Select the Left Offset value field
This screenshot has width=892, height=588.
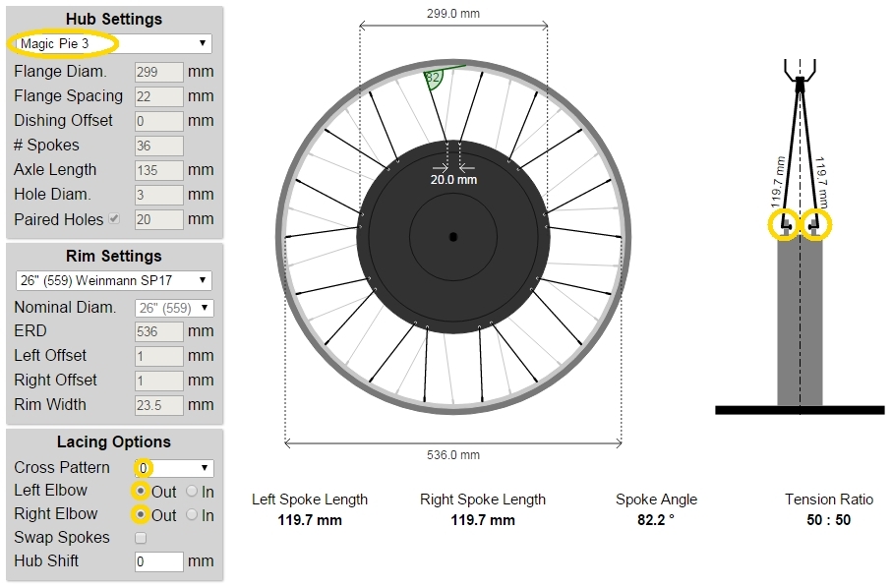tap(158, 355)
